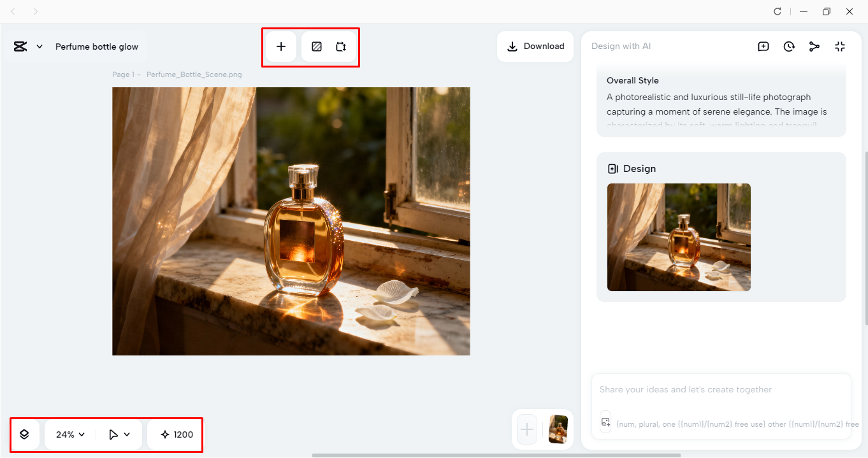Click the add image icon in prompt box
Image resolution: width=868 pixels, height=458 pixels.
pos(605,422)
